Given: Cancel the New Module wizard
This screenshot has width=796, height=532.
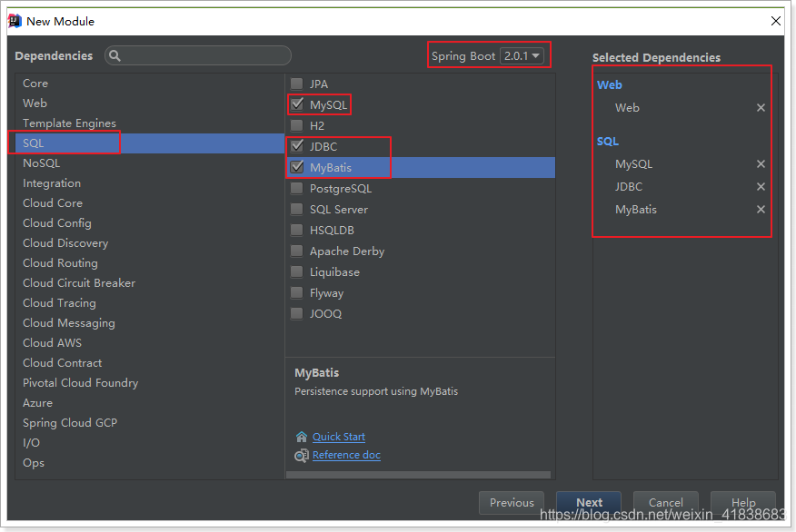Looking at the screenshot, I should tap(665, 503).
